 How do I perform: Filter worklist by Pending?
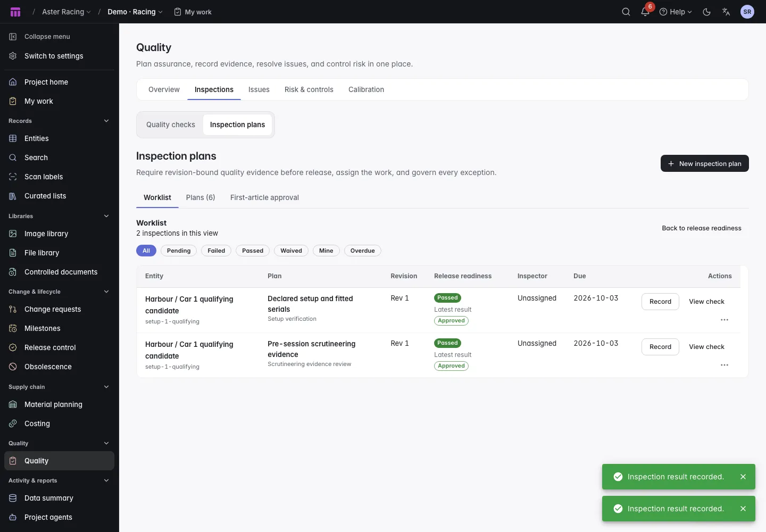(179, 251)
